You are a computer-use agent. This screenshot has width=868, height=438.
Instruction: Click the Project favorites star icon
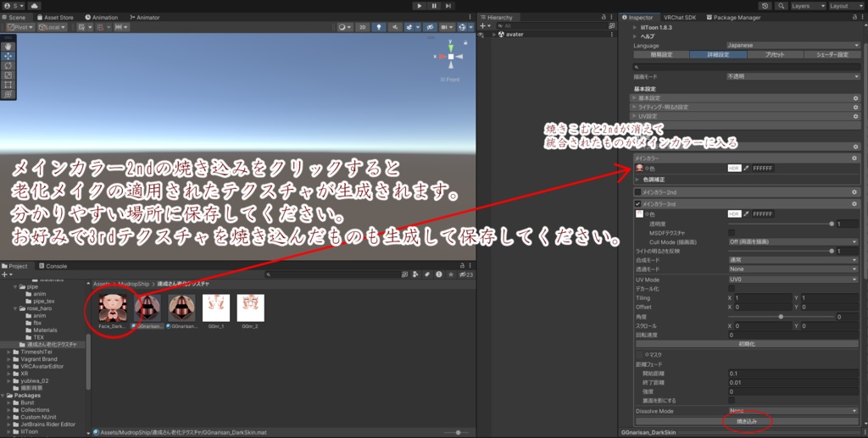[x=450, y=274]
